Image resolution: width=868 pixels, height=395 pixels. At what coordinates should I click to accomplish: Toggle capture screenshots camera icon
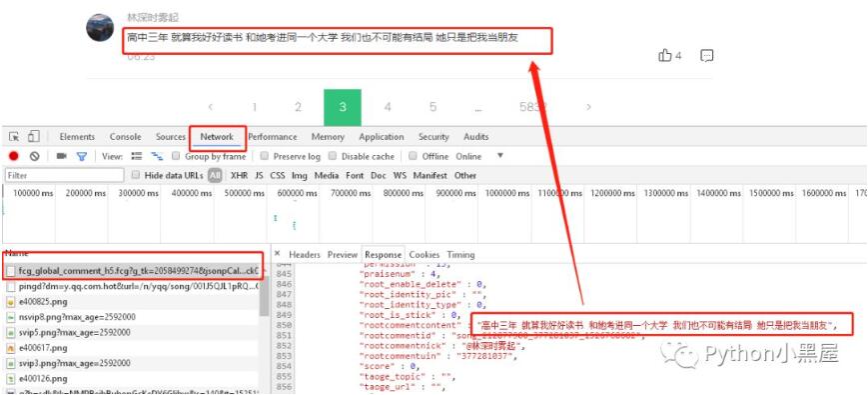pos(62,156)
